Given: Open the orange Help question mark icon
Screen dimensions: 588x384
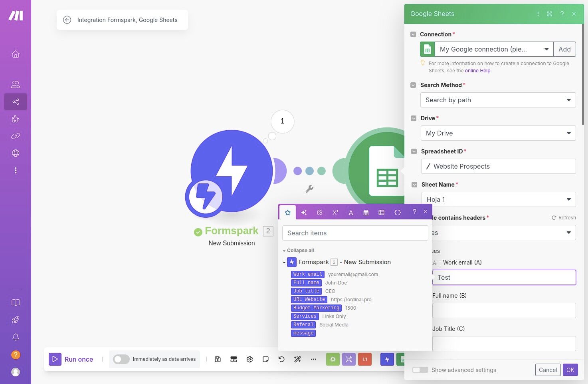Looking at the screenshot, I should click(x=16, y=354).
